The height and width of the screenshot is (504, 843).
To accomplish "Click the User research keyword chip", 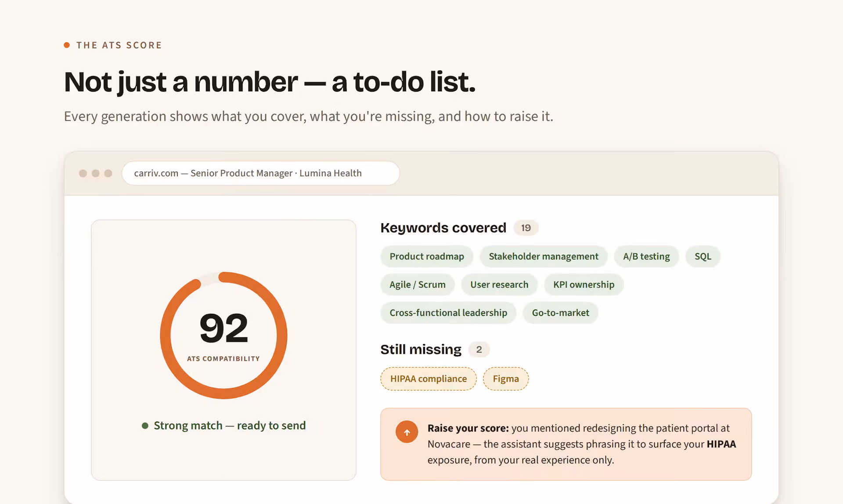I will [499, 285].
